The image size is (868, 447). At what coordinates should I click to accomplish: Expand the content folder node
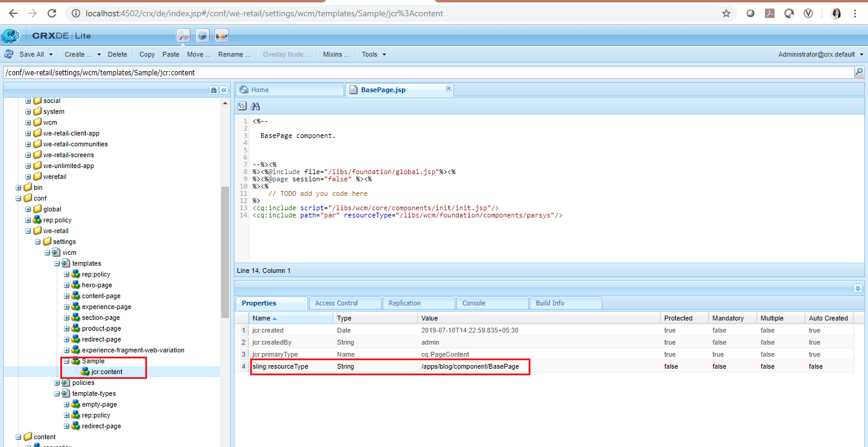click(x=18, y=437)
